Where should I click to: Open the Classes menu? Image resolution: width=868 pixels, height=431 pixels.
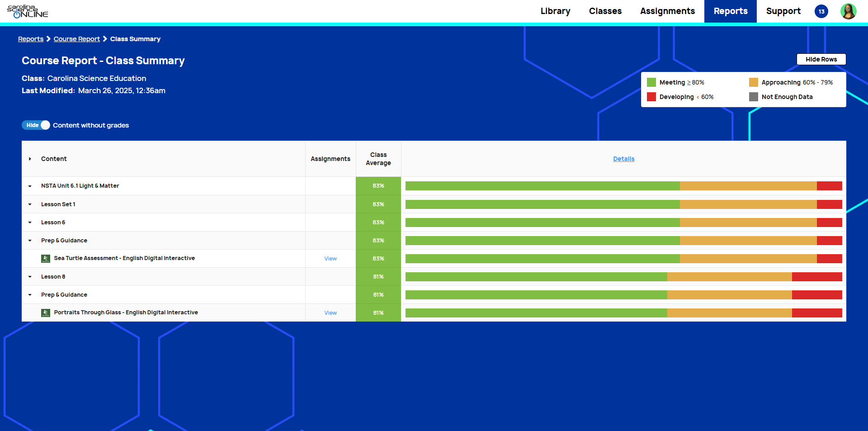tap(605, 11)
